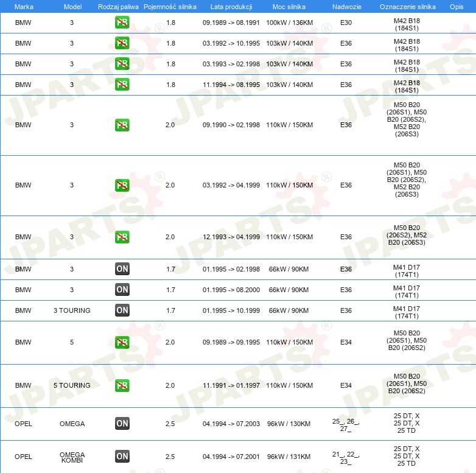Click the ON diesel icon for BMW 3 Touring
The height and width of the screenshot is (473, 476).
tap(122, 310)
